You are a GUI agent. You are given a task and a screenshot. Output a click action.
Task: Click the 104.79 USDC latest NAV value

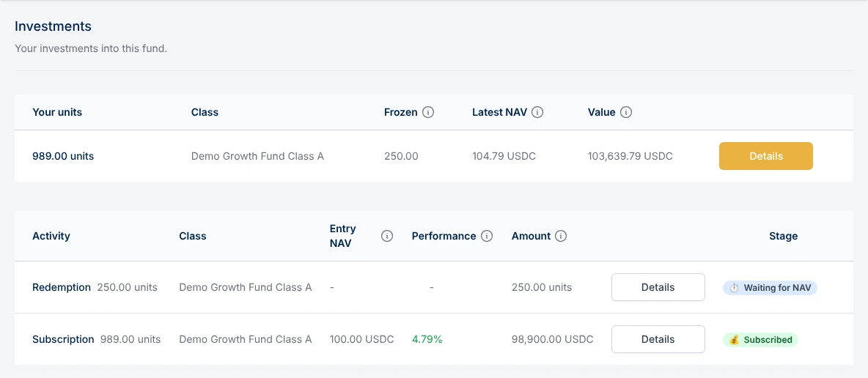click(x=504, y=156)
